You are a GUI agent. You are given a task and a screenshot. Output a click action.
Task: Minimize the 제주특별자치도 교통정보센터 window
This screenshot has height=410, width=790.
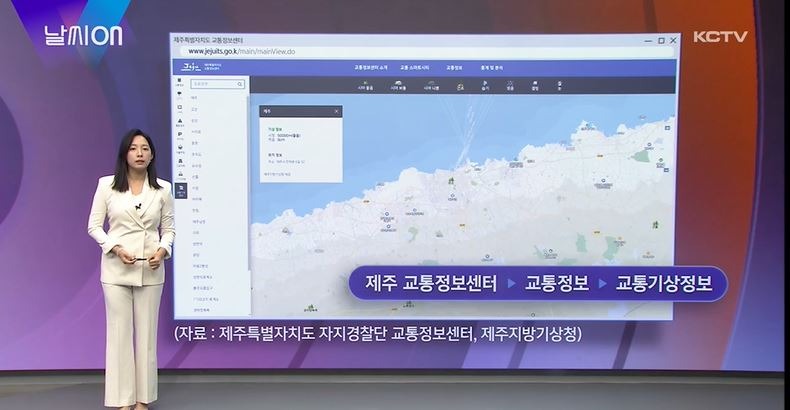coord(648,40)
